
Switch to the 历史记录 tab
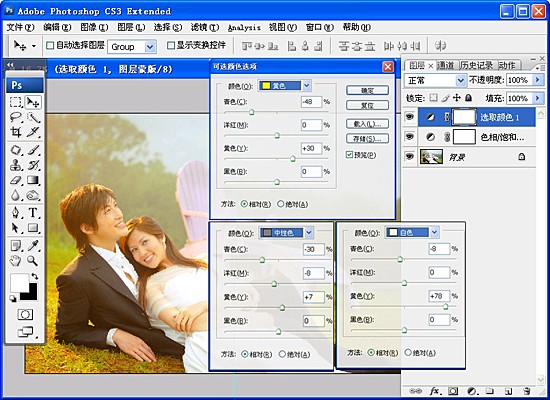click(x=476, y=65)
